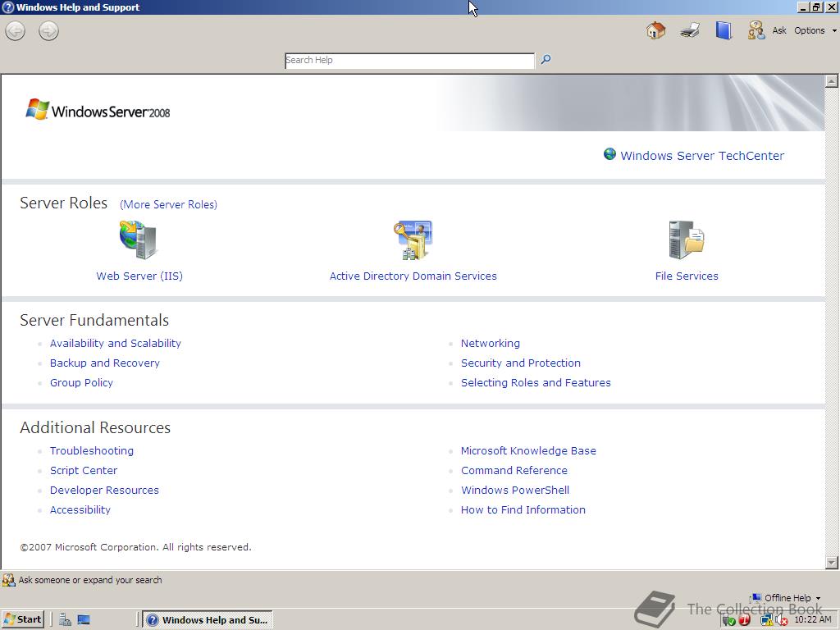
Task: Click scrollbar up arrow in help pane
Action: coord(832,81)
